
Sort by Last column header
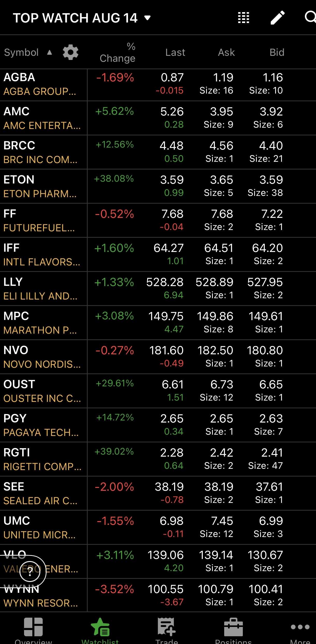(175, 52)
